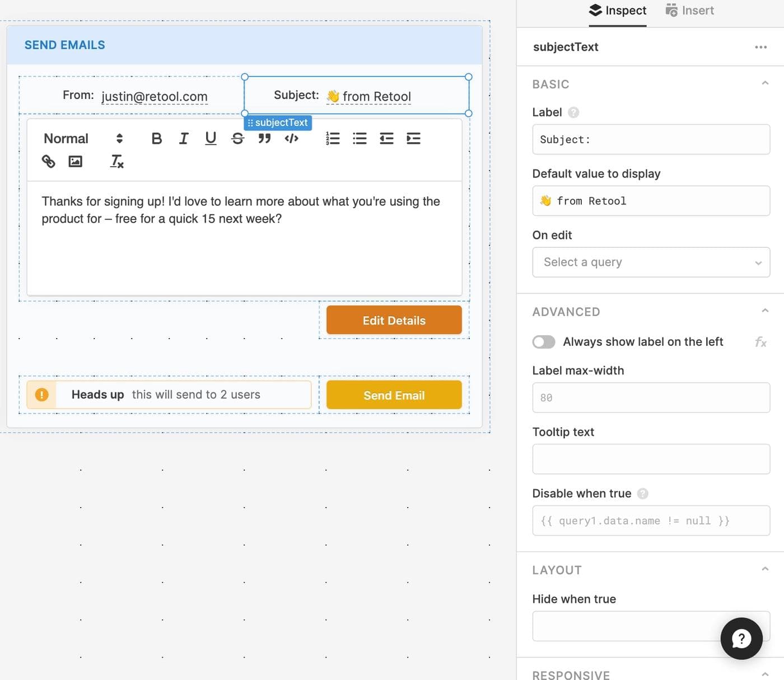Insert a blockquote with the quote icon
This screenshot has height=680, width=784.
point(264,139)
